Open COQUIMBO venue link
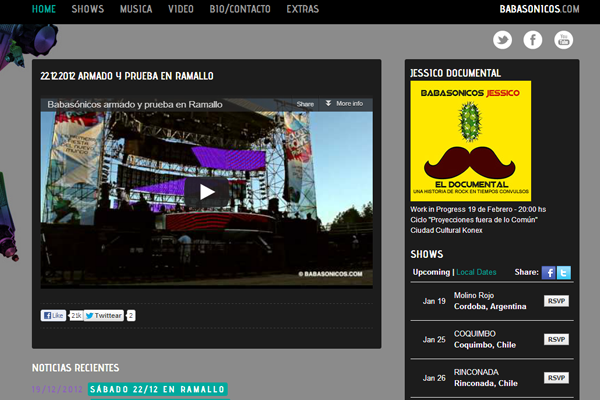This screenshot has width=600, height=400. click(x=474, y=334)
